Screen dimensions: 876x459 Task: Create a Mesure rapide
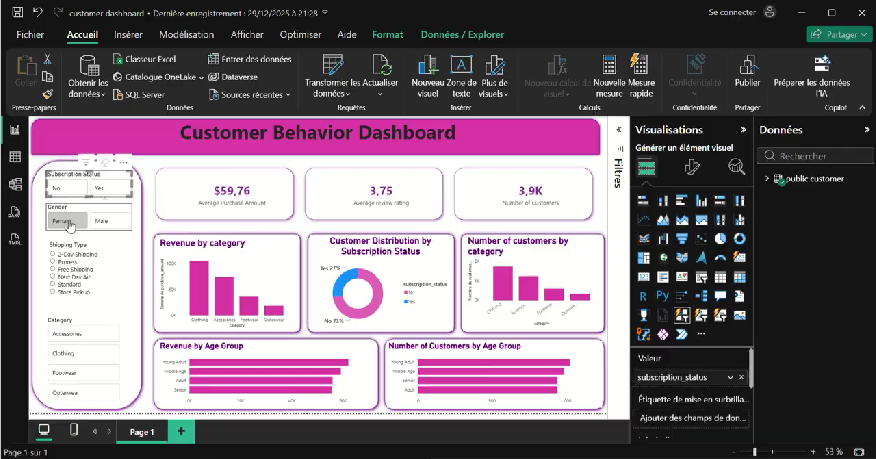tap(641, 77)
